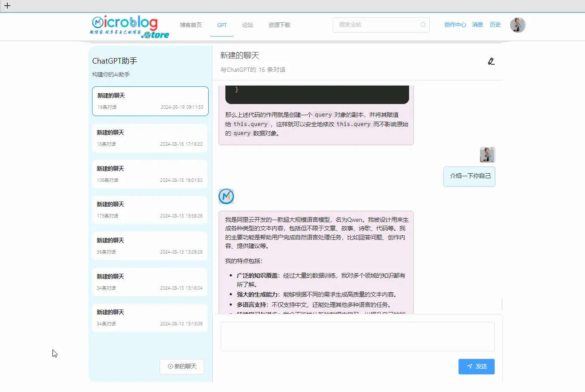Open 历史 link
This screenshot has height=392, width=585.
click(495, 24)
